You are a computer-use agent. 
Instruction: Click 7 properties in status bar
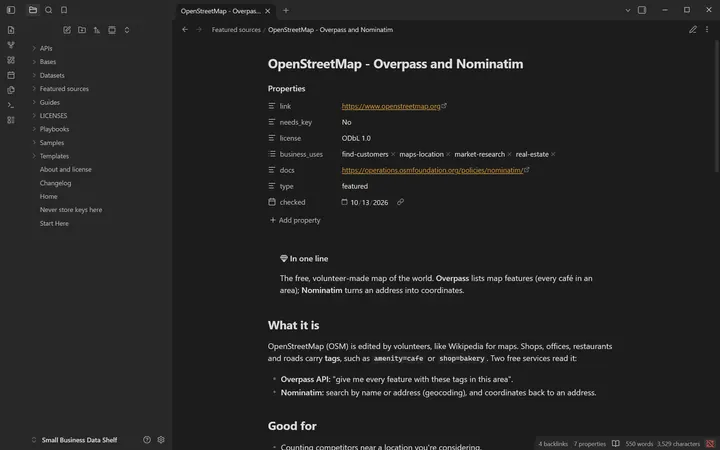tap(590, 444)
